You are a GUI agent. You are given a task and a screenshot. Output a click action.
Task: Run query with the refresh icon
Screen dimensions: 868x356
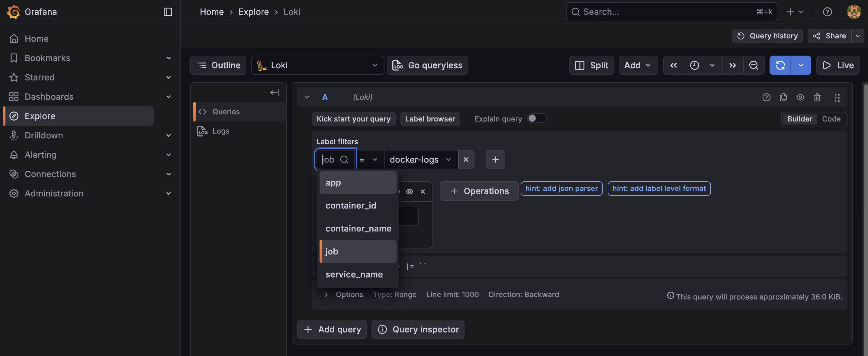[780, 65]
